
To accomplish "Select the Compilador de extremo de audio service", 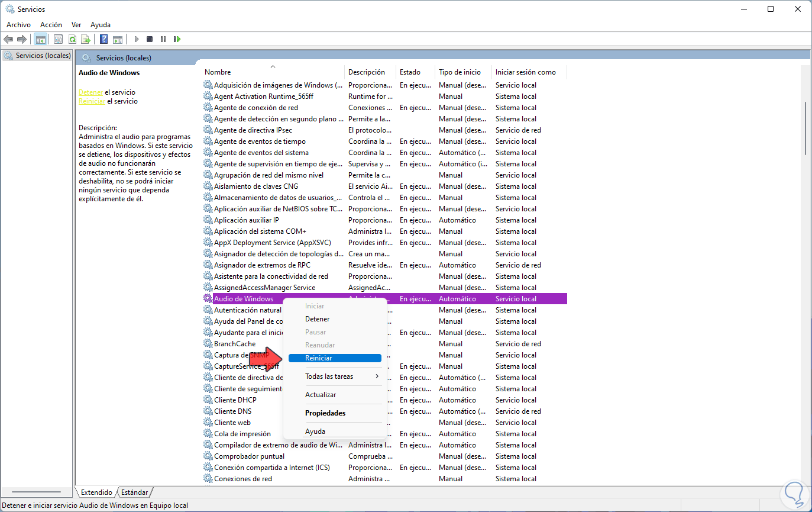I will (x=385, y=445).
